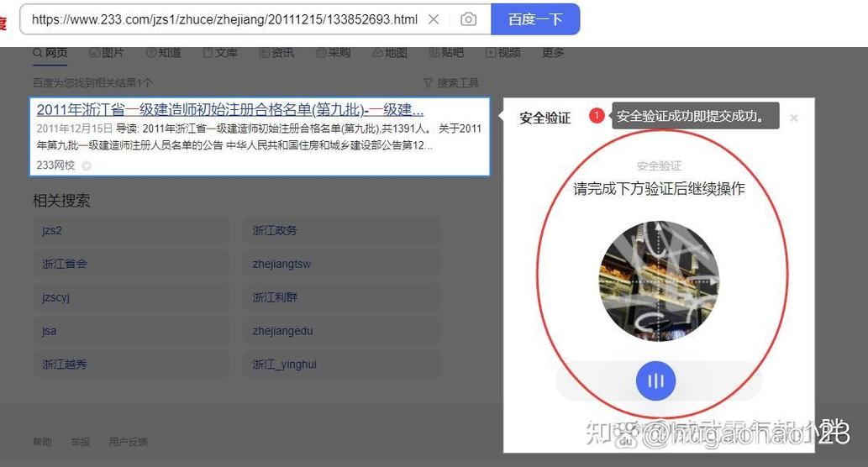Select related search jzscyj
This screenshot has height=467, width=868.
pyautogui.click(x=132, y=297)
